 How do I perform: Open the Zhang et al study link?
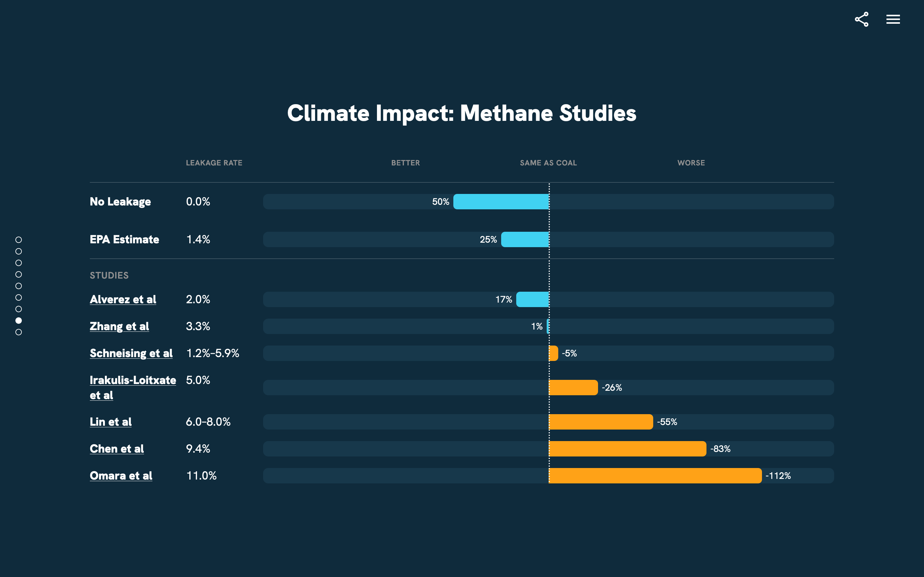tap(119, 326)
